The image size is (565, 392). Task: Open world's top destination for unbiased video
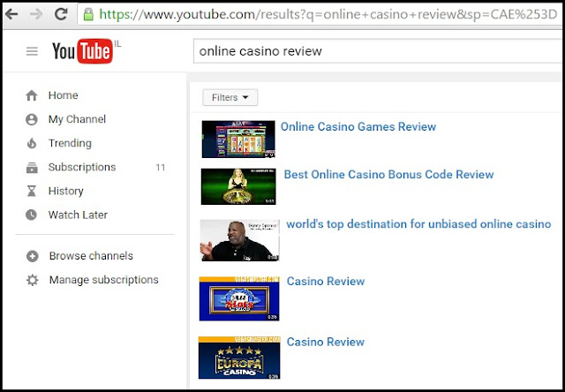pos(418,224)
